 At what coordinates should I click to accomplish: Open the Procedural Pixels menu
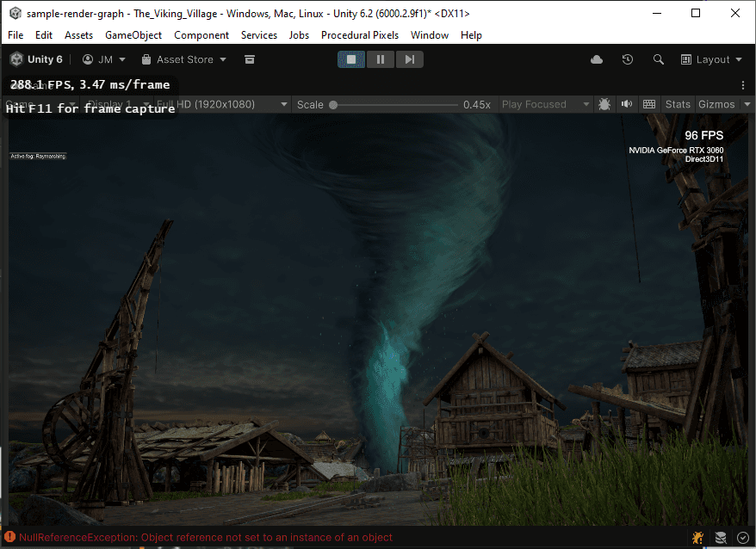[x=360, y=35]
